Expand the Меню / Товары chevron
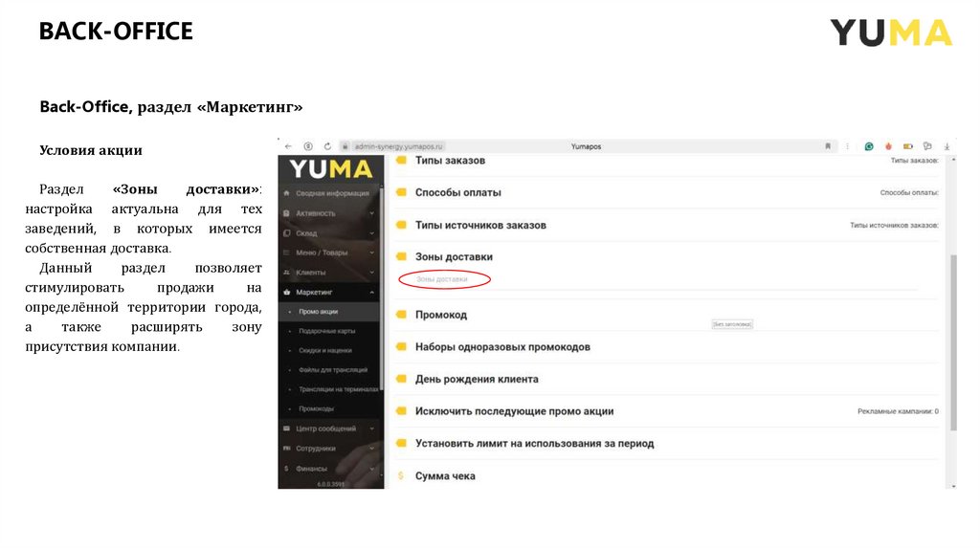 click(x=372, y=253)
